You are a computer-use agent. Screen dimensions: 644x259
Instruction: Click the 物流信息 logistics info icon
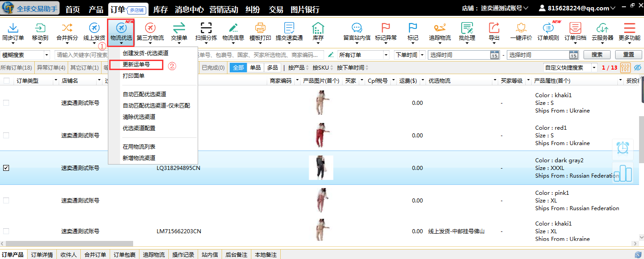(x=233, y=28)
